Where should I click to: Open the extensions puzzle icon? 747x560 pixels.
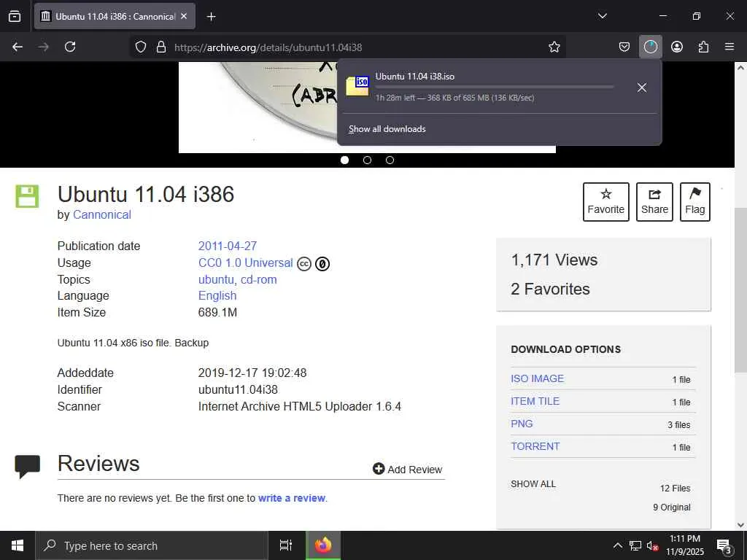[703, 47]
